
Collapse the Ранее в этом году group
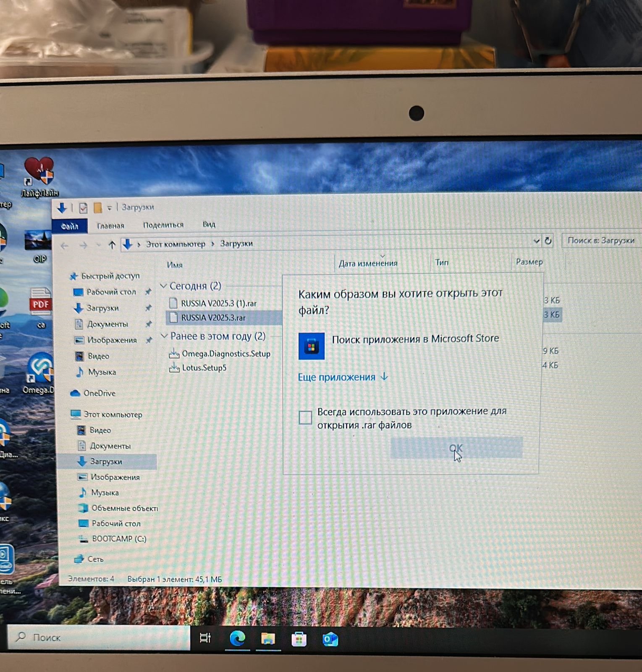tap(164, 336)
